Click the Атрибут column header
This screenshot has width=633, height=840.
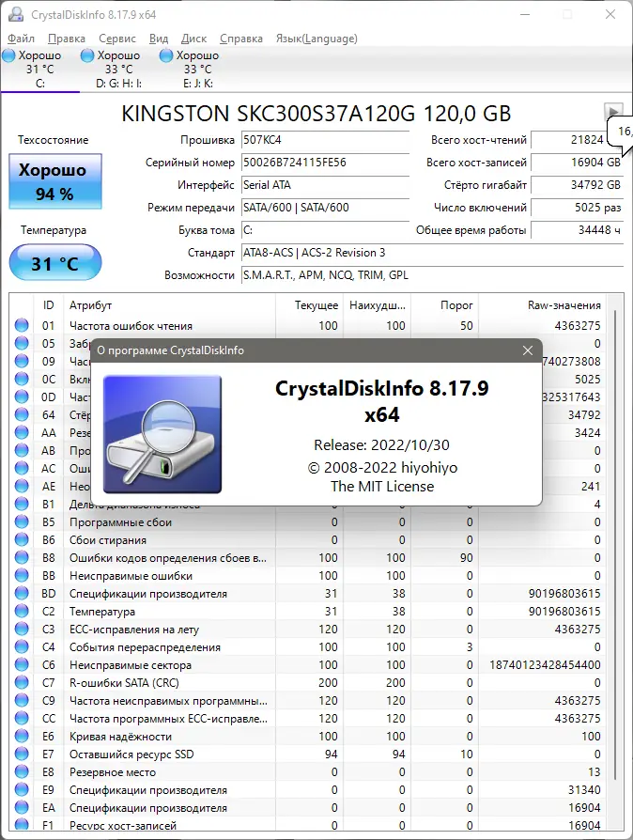pyautogui.click(x=169, y=305)
